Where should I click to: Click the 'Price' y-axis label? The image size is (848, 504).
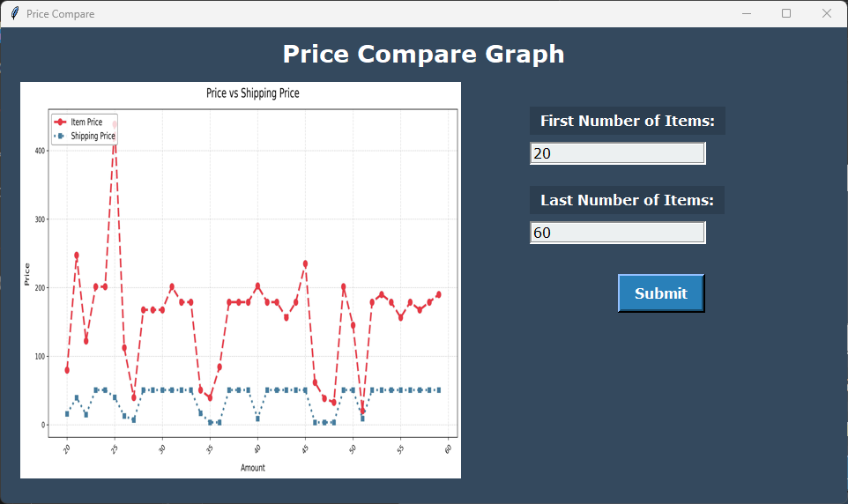pyautogui.click(x=26, y=275)
